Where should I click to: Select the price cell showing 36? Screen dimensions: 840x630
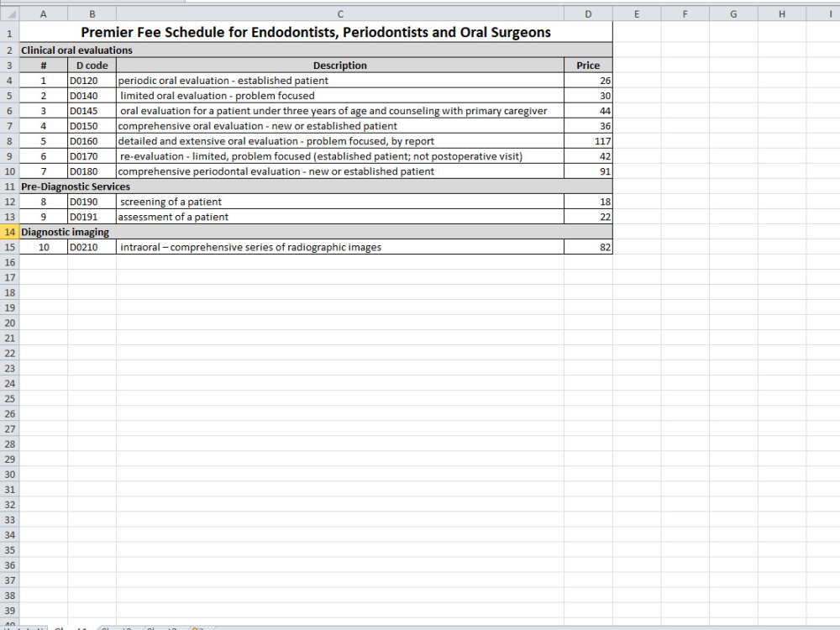click(x=588, y=126)
